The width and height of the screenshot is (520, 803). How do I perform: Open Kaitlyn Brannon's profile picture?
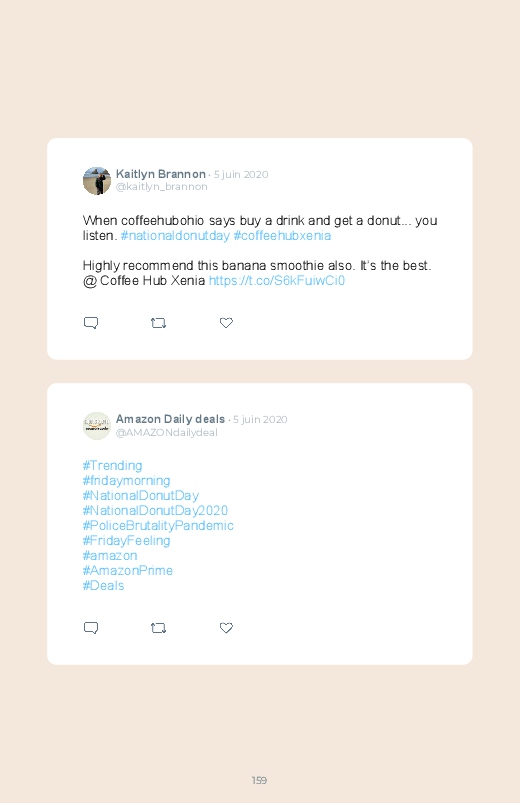(x=97, y=180)
